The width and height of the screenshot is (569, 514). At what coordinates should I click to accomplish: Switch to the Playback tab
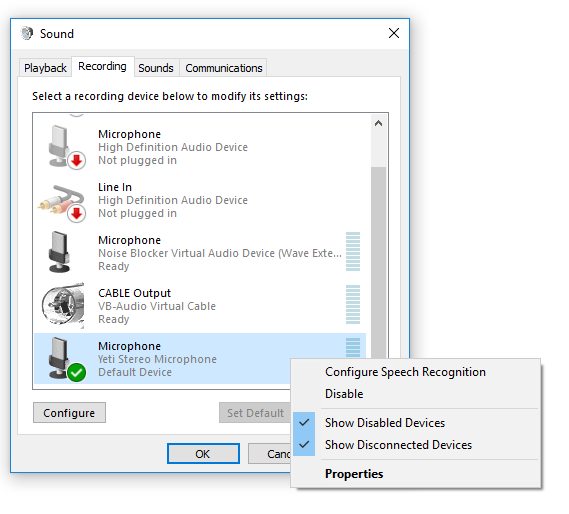pos(45,68)
